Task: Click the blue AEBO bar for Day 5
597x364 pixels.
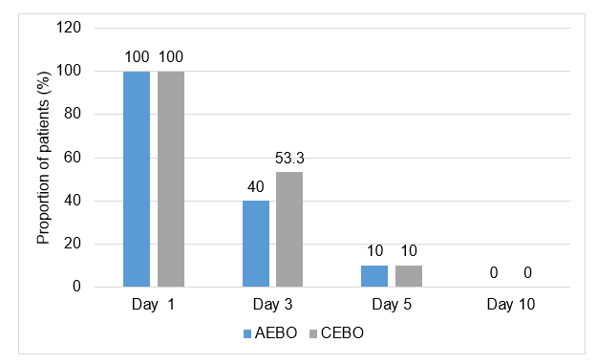Action: pyautogui.click(x=374, y=276)
